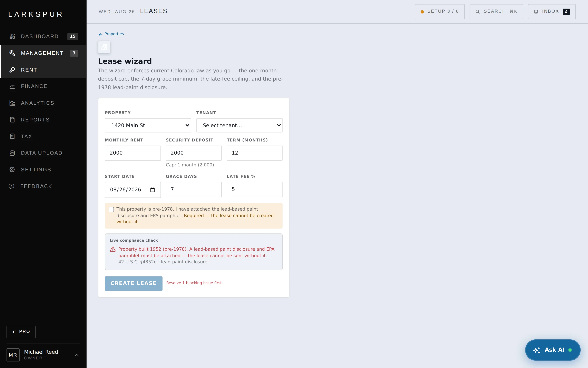
Task: Click the back arrow beside Properties
Action: [100, 35]
